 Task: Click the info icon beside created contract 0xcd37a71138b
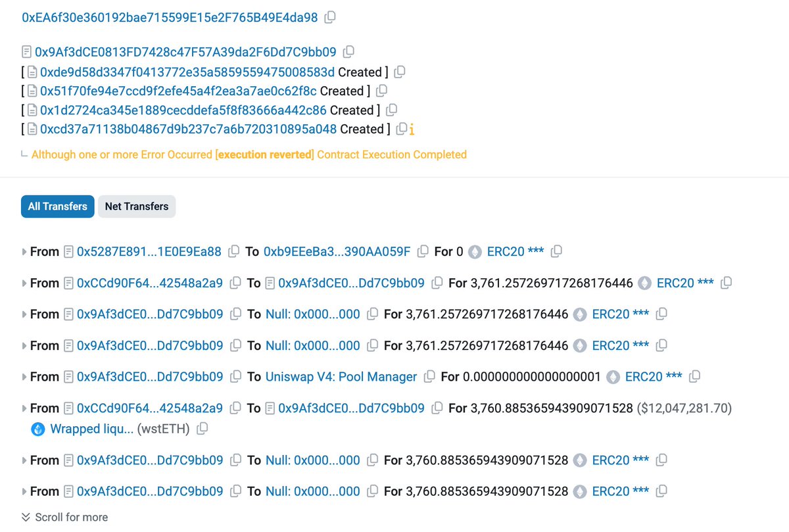412,130
